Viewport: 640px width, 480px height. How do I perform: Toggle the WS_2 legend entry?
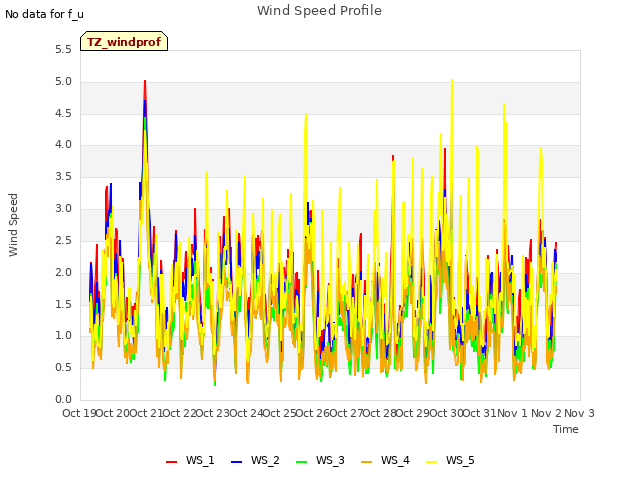tap(255, 460)
